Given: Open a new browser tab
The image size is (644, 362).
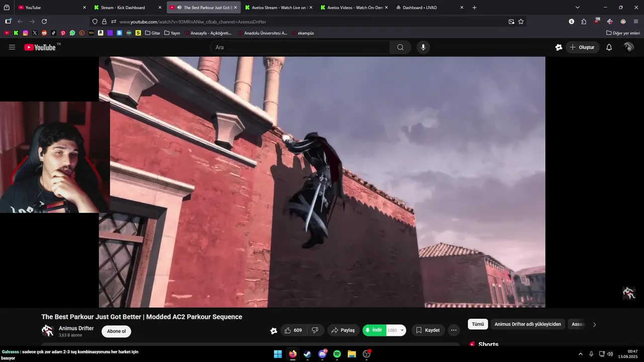Looking at the screenshot, I should point(474,8).
